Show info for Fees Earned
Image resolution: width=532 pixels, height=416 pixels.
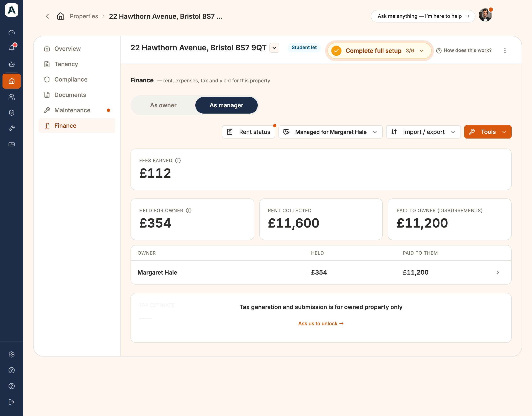coord(178,160)
